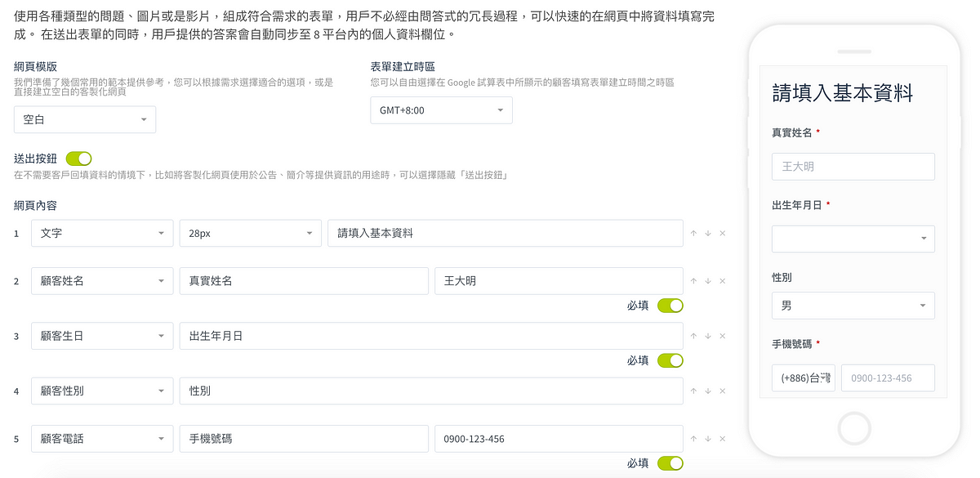
Task: Move row 2 顧客姓名 down
Action: [708, 281]
